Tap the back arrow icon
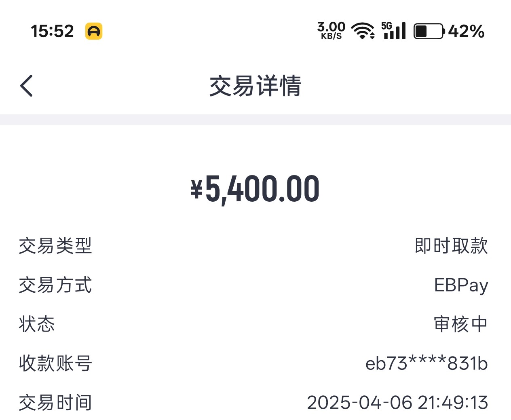This screenshot has width=511, height=420. 27,86
